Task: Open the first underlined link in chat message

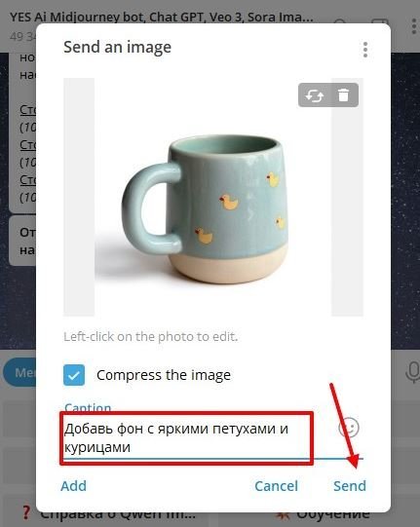Action: pos(28,109)
